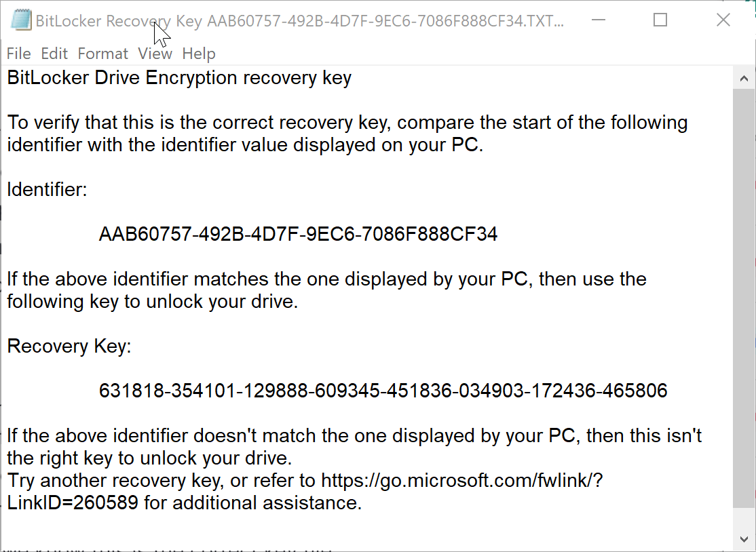Open the Format menu
The width and height of the screenshot is (756, 552).
coord(102,54)
